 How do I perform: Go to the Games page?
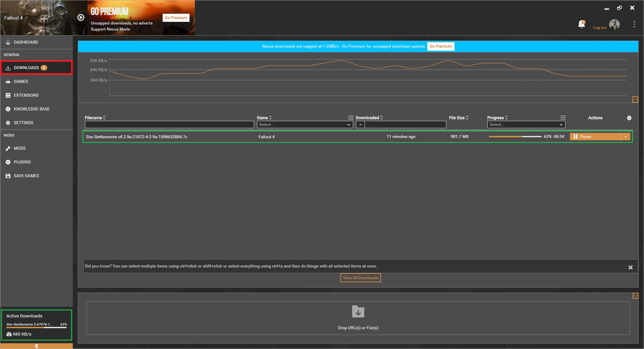37,82
